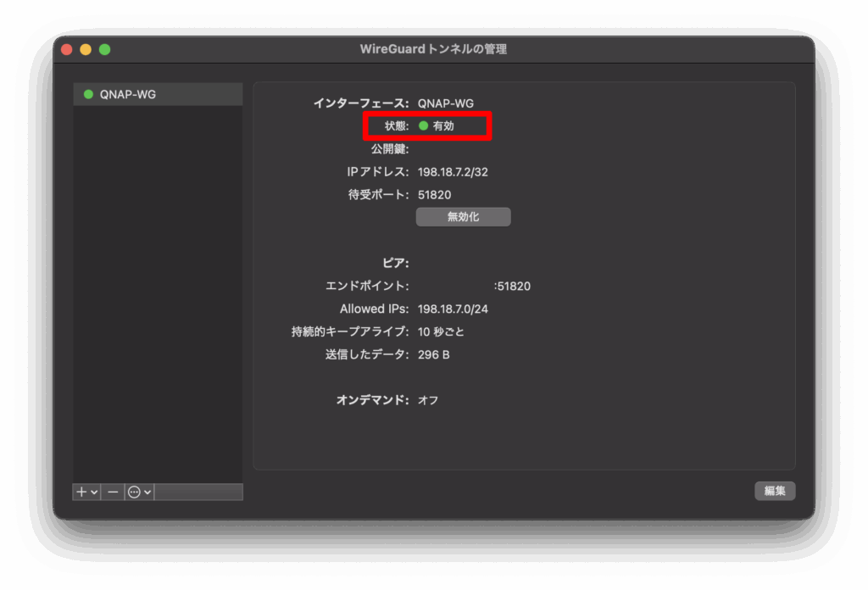Click the sent data value 296 B
This screenshot has width=868, height=590.
pyautogui.click(x=433, y=354)
